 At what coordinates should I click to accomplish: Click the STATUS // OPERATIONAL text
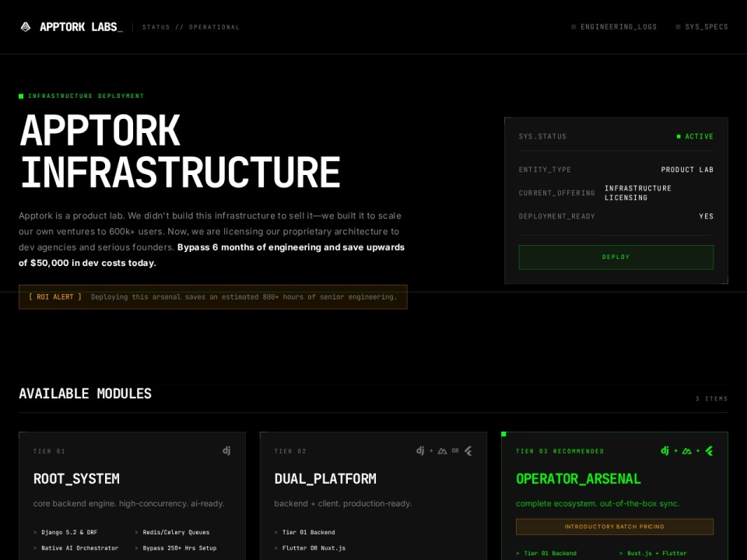click(191, 27)
